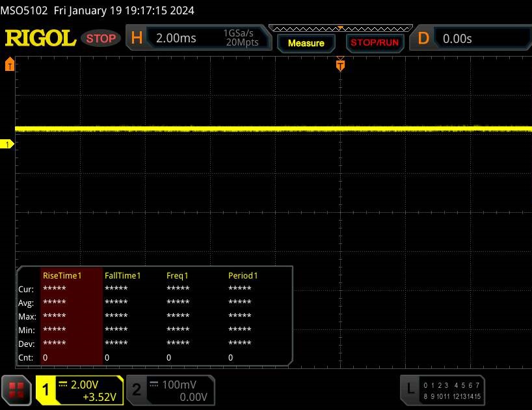Screen dimensions: 532x410
Task: Click channel 2 0.00V offset value
Action: coord(193,397)
